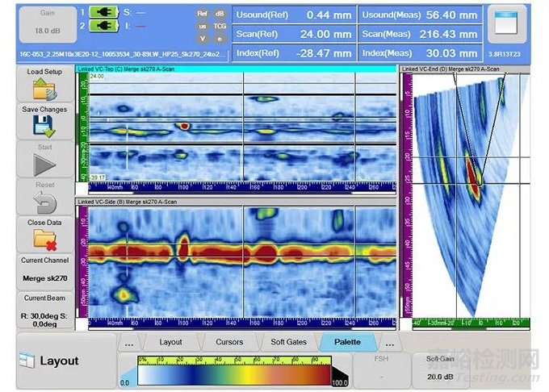Open the window view icon at top right
This screenshot has height=392, width=549.
506,23
